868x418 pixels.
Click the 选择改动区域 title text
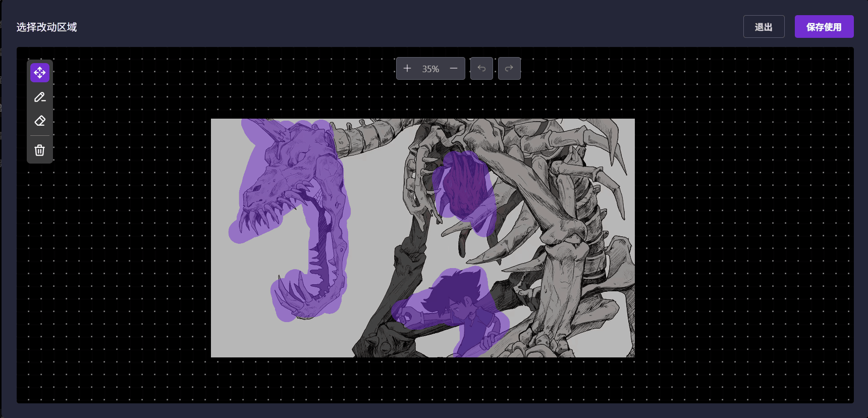[46, 27]
